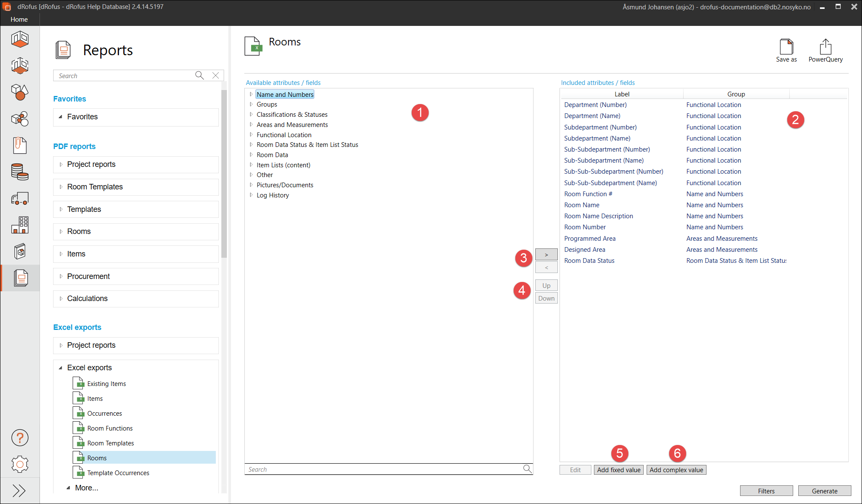This screenshot has height=504, width=862.
Task: Click the Add fixed value button
Action: [618, 470]
